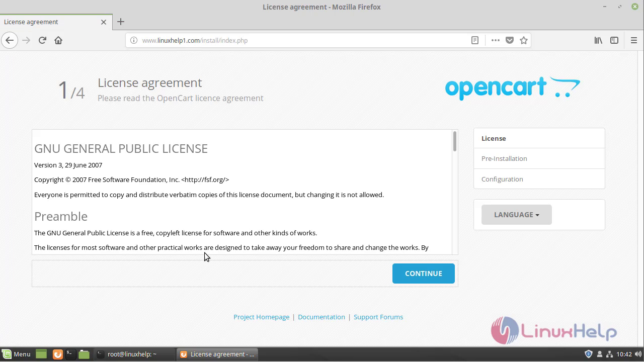Open page actions three-dot menu
The width and height of the screenshot is (644, 362).
click(x=496, y=40)
